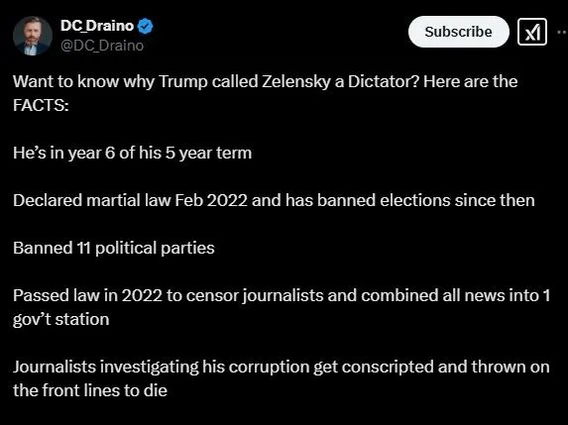The width and height of the screenshot is (568, 425).
Task: Click the "gov't station" text
Action: pos(61,320)
